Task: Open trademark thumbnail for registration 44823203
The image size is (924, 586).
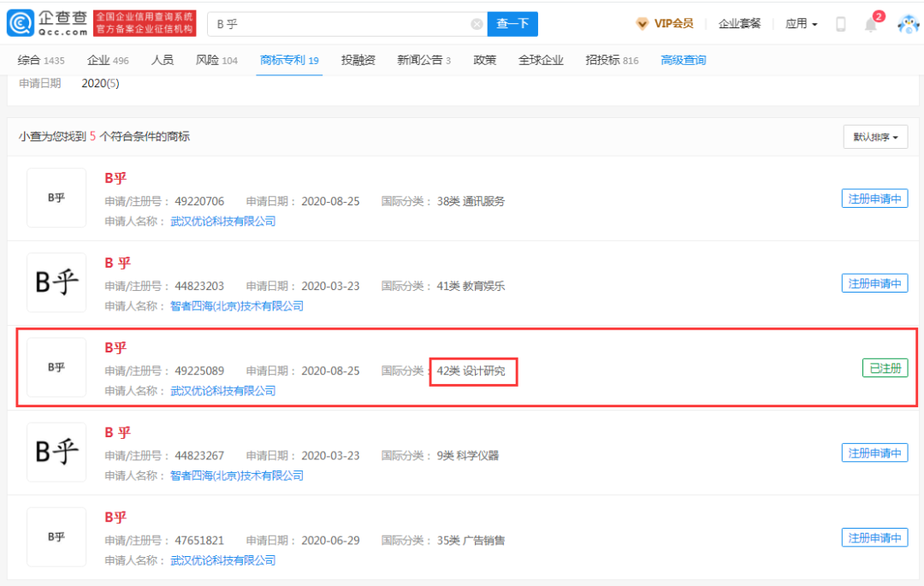Action: coord(56,282)
